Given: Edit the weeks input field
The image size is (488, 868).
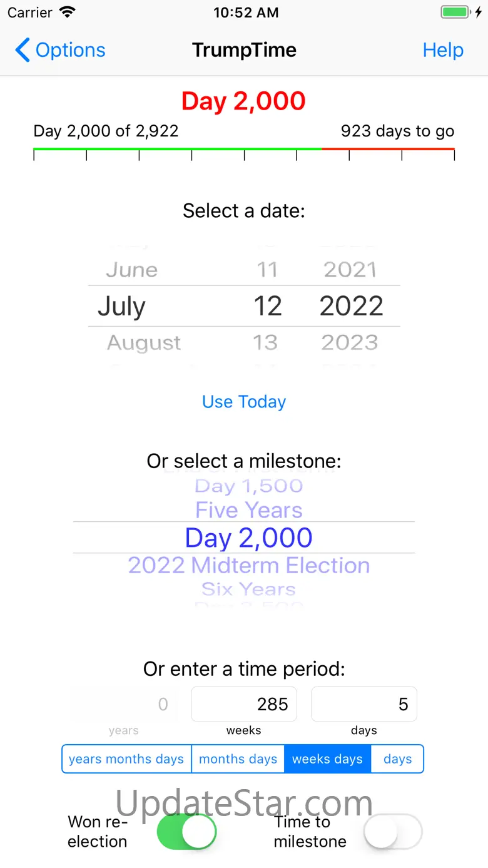Looking at the screenshot, I should [244, 704].
